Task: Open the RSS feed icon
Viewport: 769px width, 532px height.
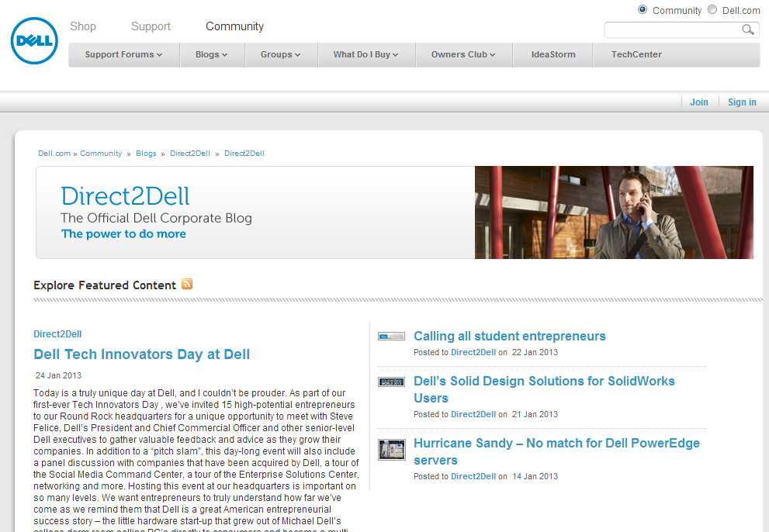Action: [187, 284]
